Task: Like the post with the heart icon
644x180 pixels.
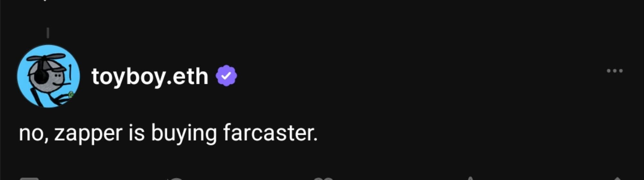Action: tap(323, 178)
